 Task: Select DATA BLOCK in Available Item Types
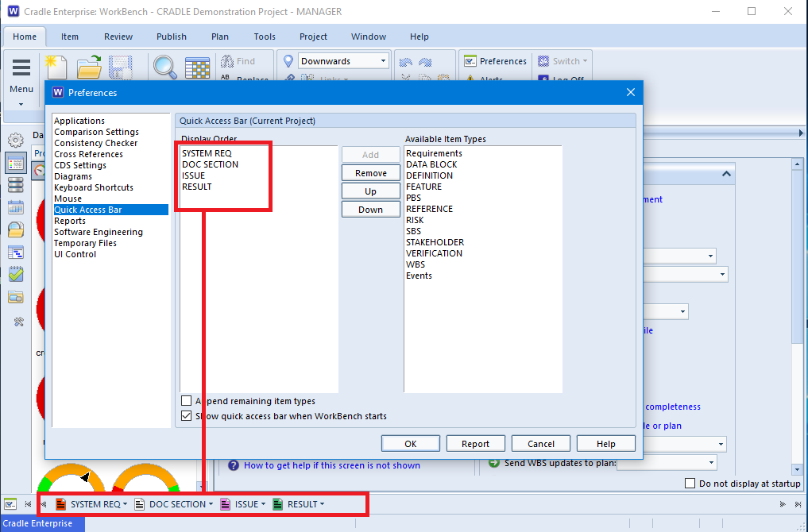pyautogui.click(x=431, y=164)
